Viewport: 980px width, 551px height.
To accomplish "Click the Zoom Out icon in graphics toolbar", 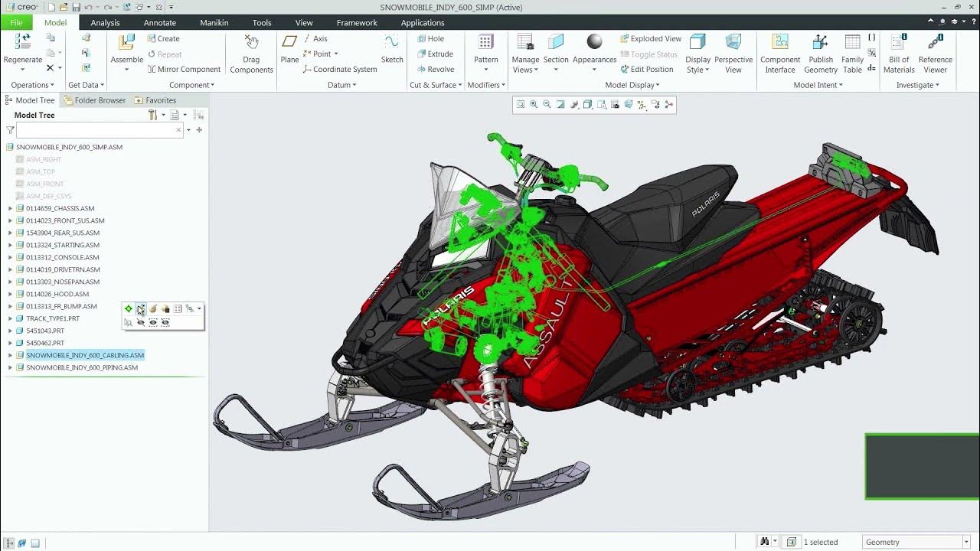I will (x=547, y=104).
